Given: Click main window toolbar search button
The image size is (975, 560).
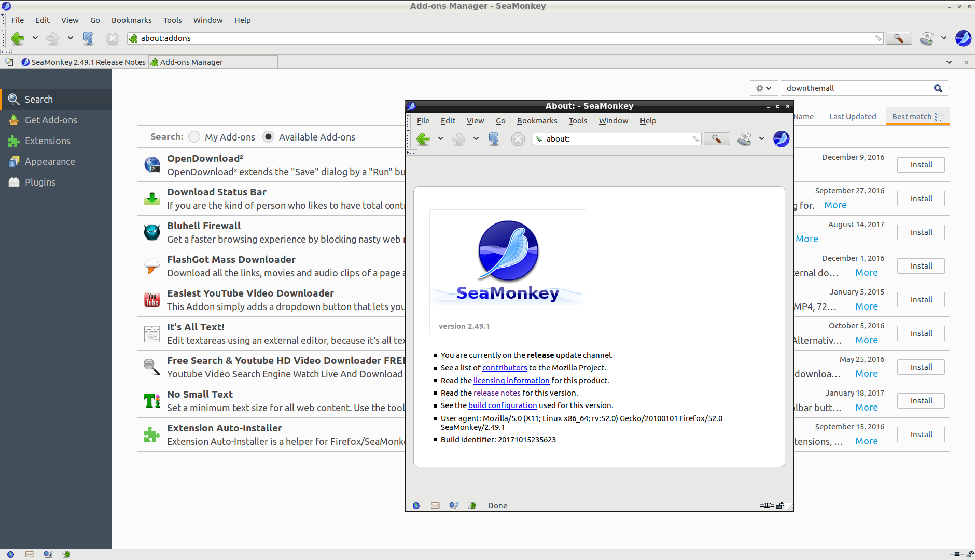Looking at the screenshot, I should (899, 38).
